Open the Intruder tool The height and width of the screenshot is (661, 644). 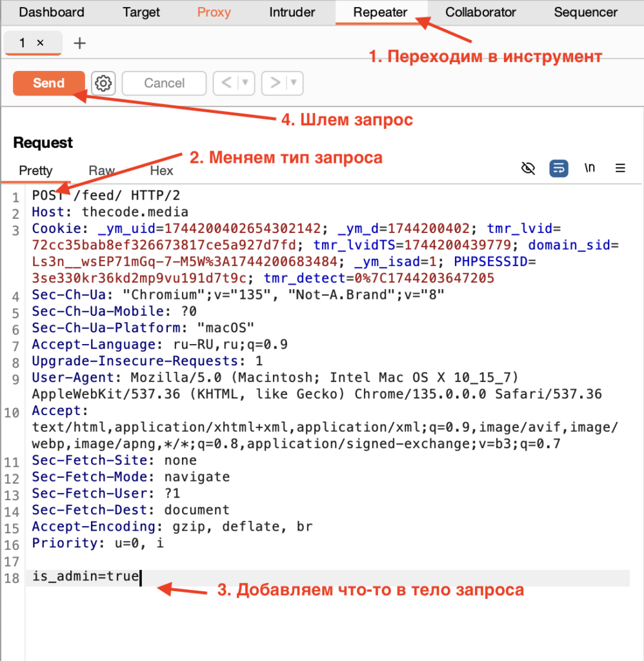pyautogui.click(x=292, y=12)
